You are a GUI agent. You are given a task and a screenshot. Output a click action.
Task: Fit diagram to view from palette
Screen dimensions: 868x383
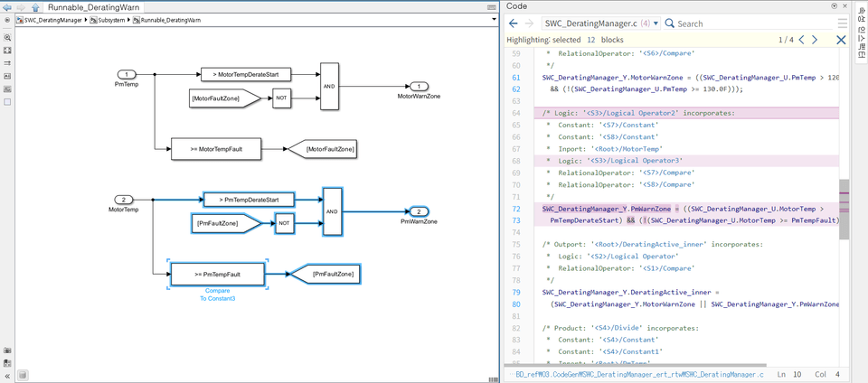[x=7, y=51]
